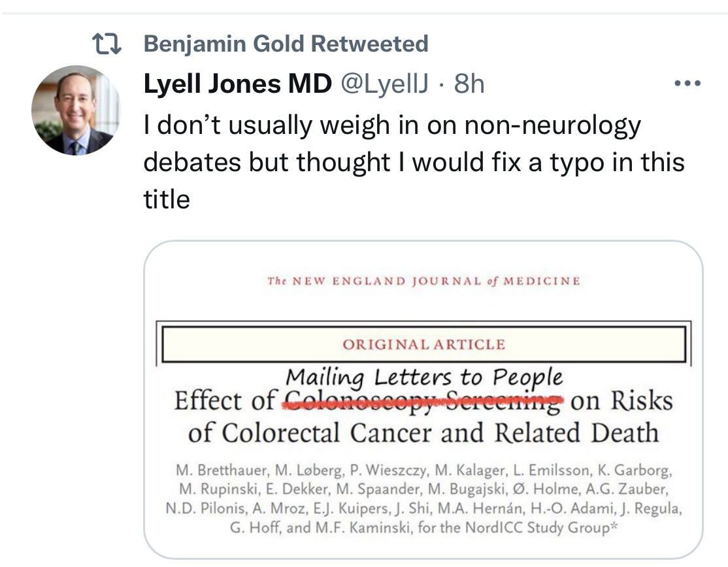Click the words on Risks in title
The image size is (728, 567).
click(x=621, y=401)
